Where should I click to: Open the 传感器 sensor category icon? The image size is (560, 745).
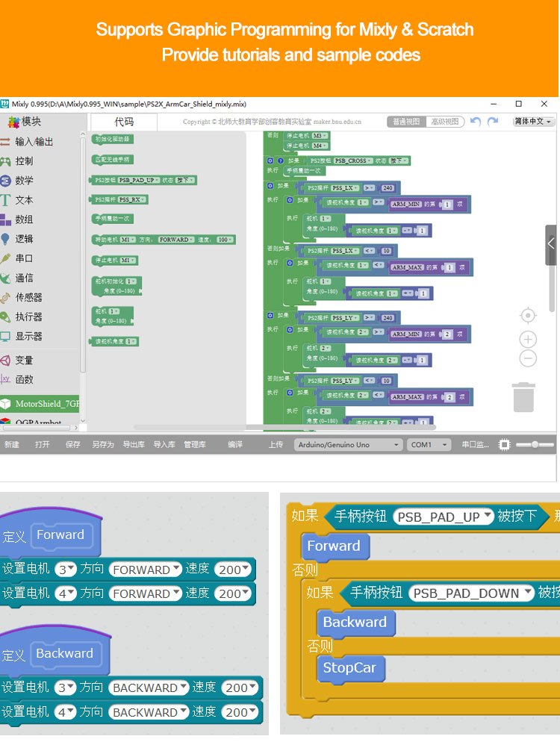pyautogui.click(x=5, y=297)
